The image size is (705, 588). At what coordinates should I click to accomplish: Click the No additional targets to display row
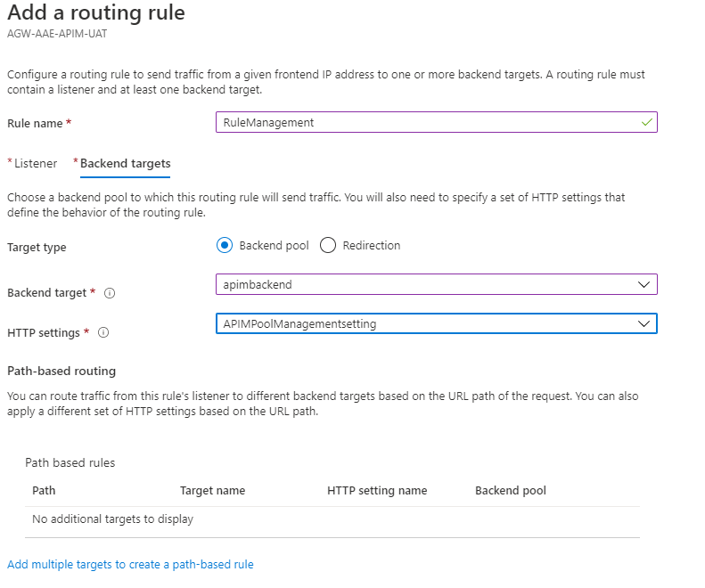tap(112, 519)
